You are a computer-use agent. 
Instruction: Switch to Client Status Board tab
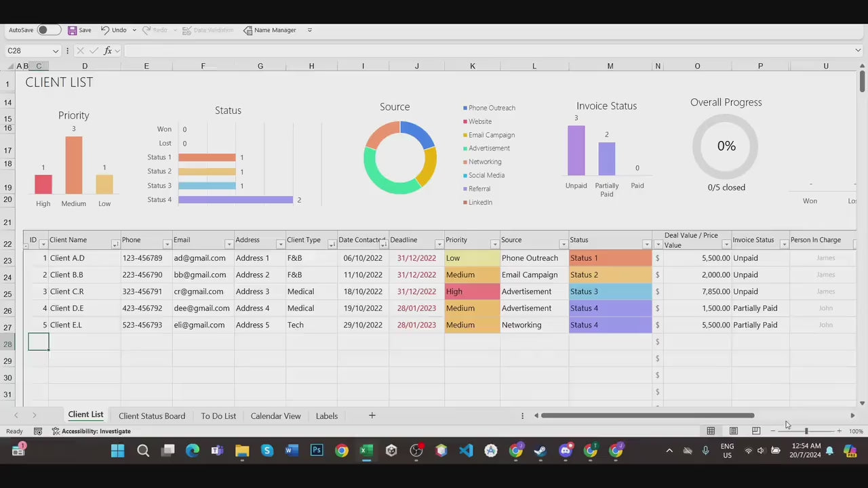(152, 416)
